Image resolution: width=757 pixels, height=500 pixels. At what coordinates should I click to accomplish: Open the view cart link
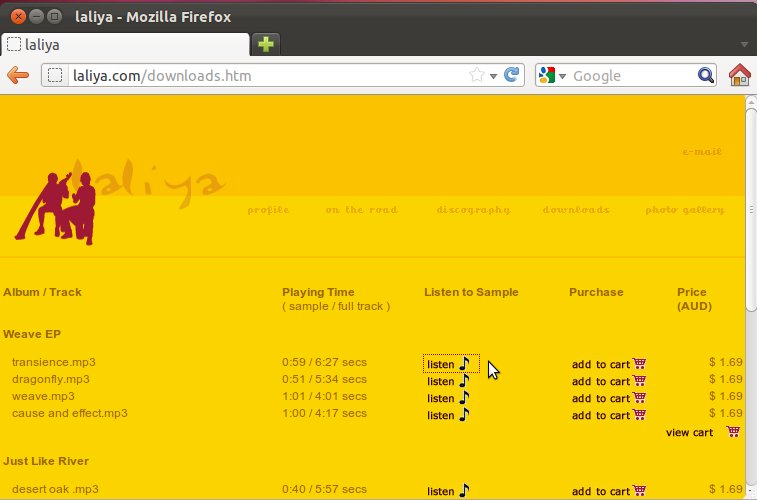689,432
